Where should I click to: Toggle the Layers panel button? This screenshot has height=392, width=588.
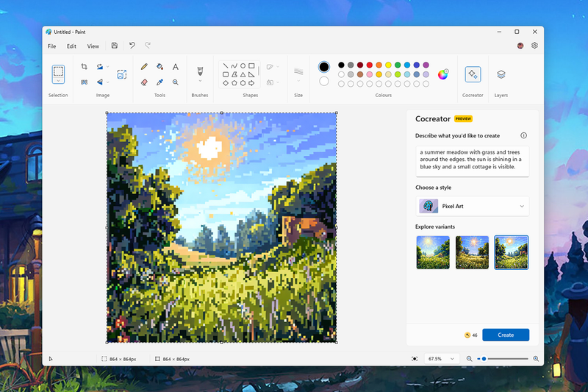501,74
